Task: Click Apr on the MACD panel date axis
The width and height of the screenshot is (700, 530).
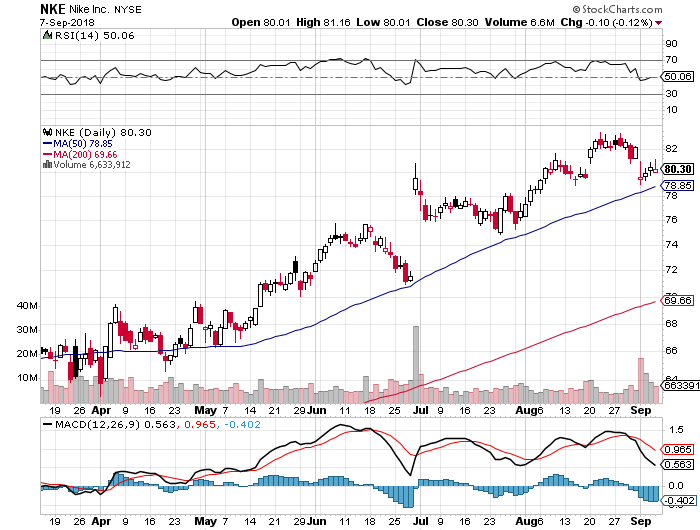Action: 101,521
